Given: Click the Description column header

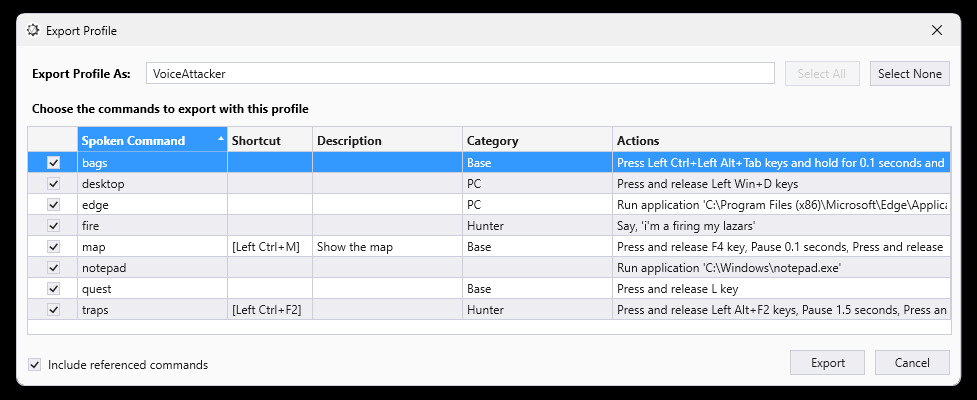Looking at the screenshot, I should coord(386,141).
